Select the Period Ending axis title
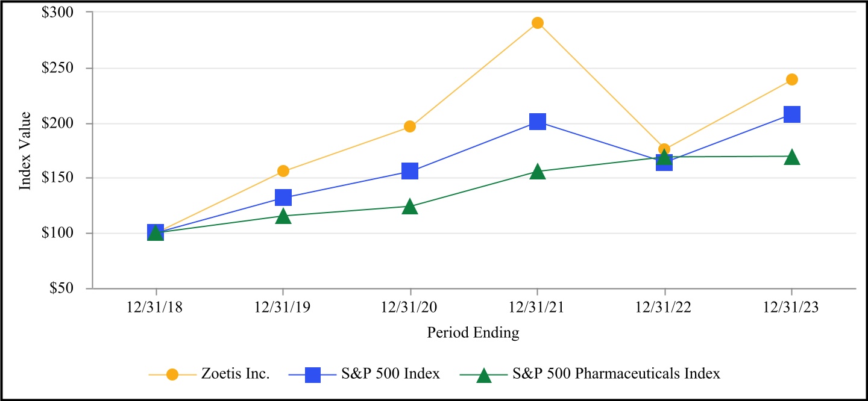Screen dimensions: 868x401 click(473, 332)
